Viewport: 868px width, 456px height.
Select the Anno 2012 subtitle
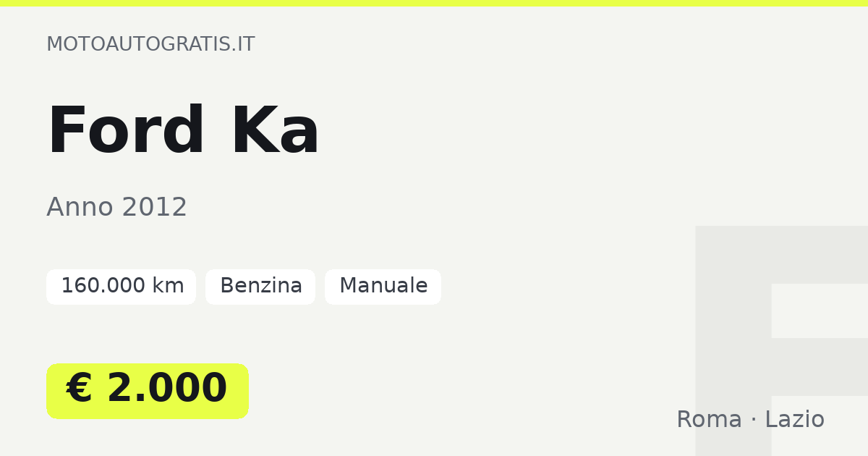pyautogui.click(x=116, y=208)
